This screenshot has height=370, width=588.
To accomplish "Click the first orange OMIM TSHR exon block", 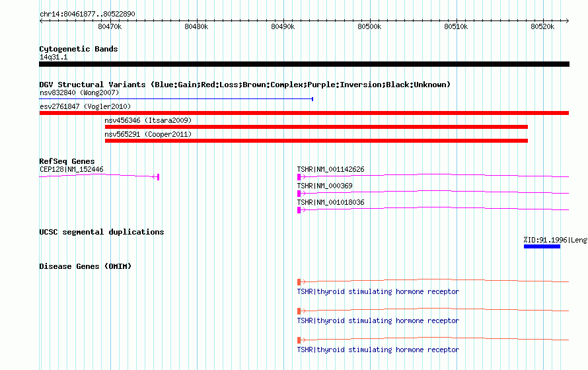I will tap(299, 282).
